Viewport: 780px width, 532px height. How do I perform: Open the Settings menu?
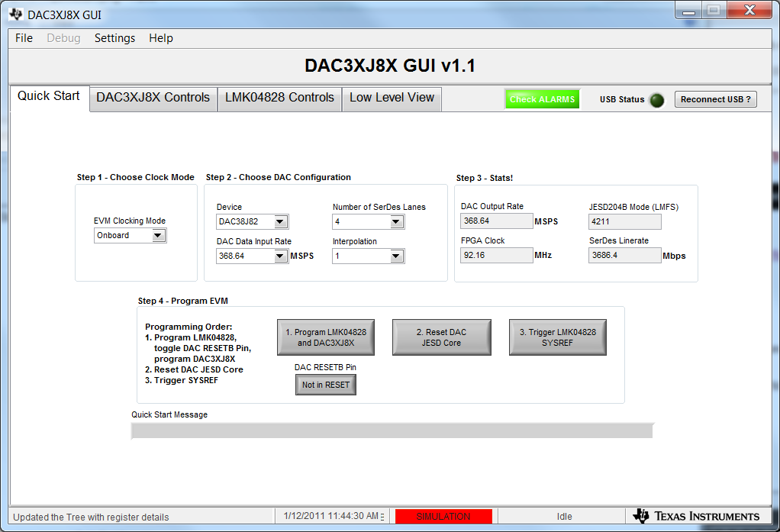pos(115,38)
